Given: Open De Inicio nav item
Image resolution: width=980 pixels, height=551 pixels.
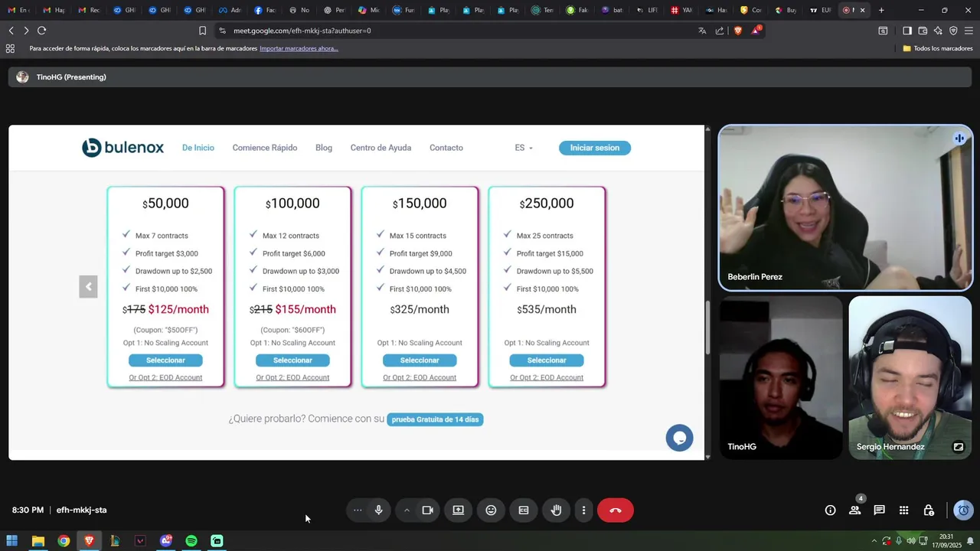Looking at the screenshot, I should (198, 148).
